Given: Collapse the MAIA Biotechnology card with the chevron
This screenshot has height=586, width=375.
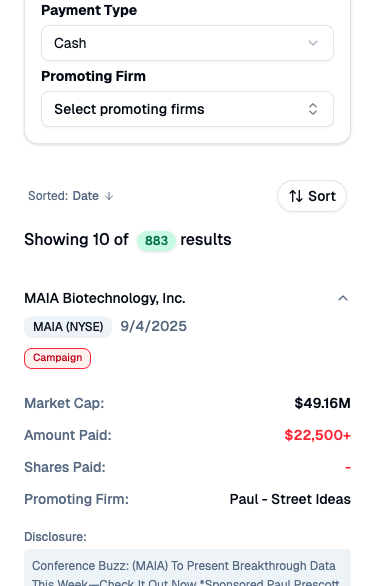Looking at the screenshot, I should (x=343, y=298).
